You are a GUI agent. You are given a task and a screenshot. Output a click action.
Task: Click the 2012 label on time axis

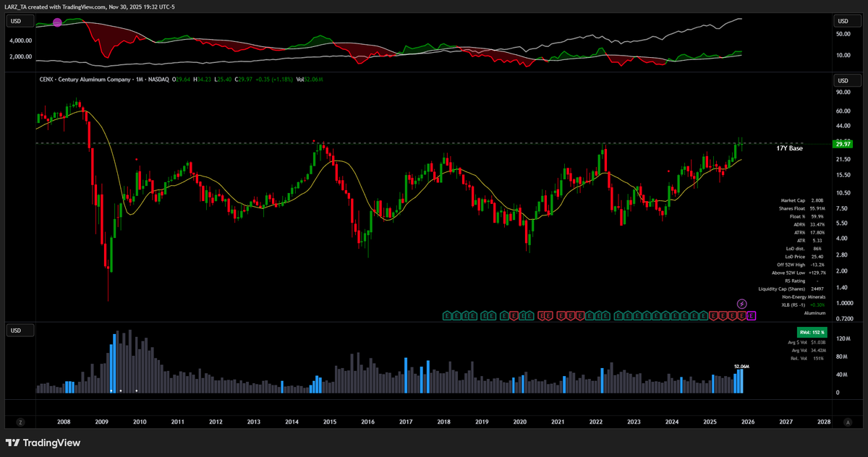pyautogui.click(x=216, y=422)
